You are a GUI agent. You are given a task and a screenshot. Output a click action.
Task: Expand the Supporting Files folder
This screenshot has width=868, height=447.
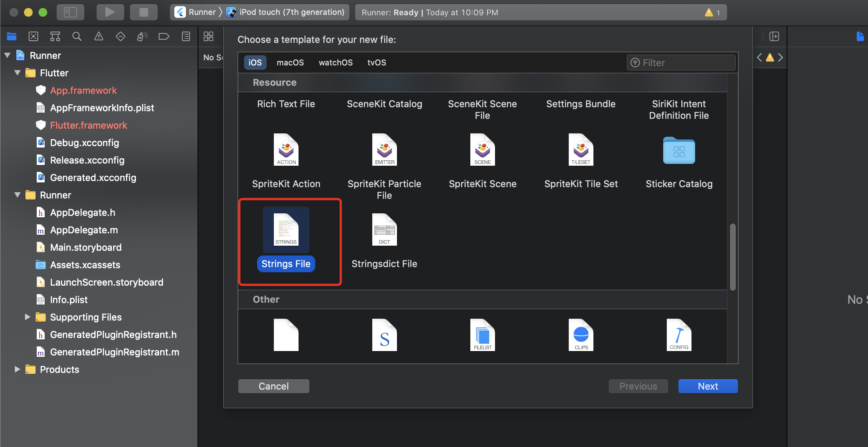(27, 317)
